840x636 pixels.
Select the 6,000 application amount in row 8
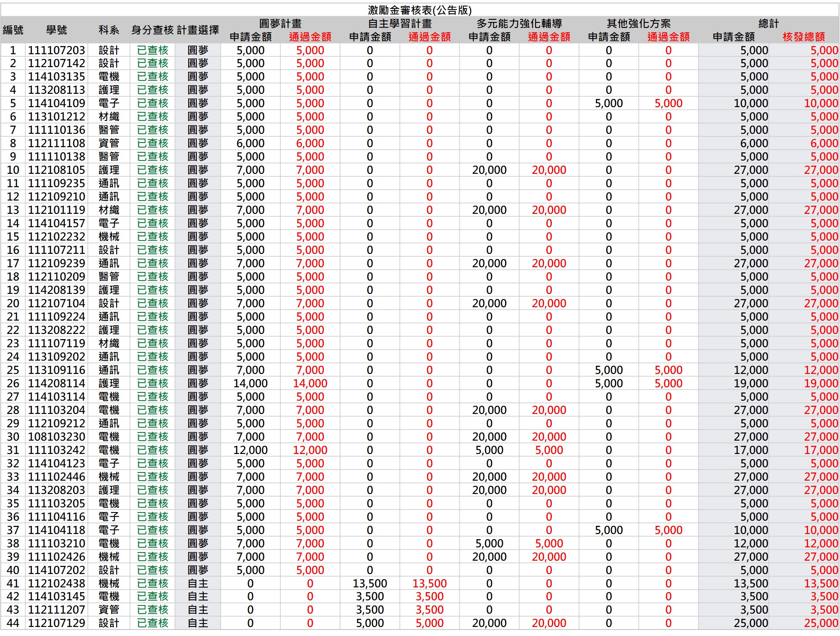click(x=251, y=143)
